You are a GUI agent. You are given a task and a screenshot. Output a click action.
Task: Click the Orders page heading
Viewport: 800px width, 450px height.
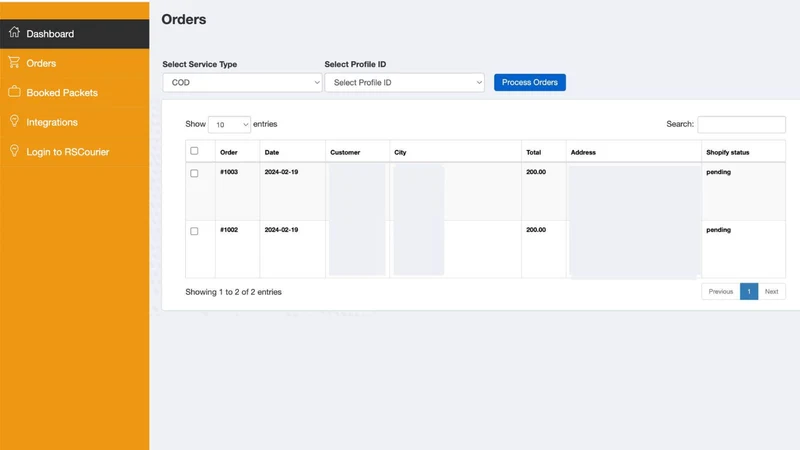(x=184, y=19)
